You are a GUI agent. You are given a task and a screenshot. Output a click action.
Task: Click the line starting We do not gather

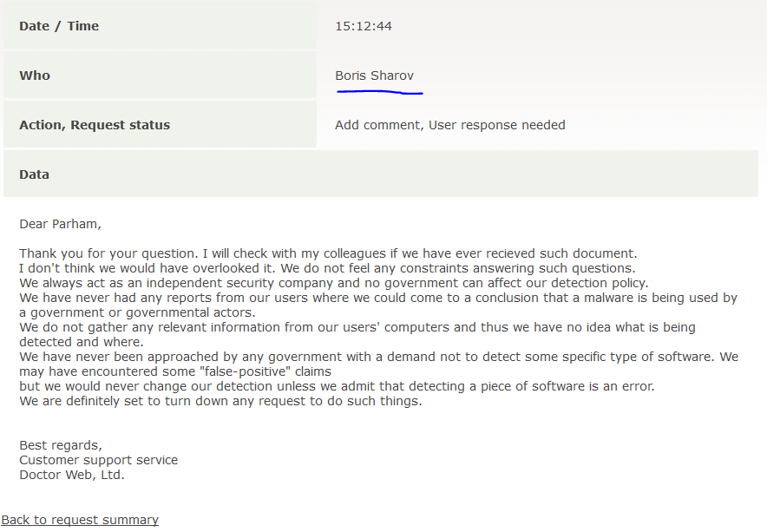coord(357,327)
